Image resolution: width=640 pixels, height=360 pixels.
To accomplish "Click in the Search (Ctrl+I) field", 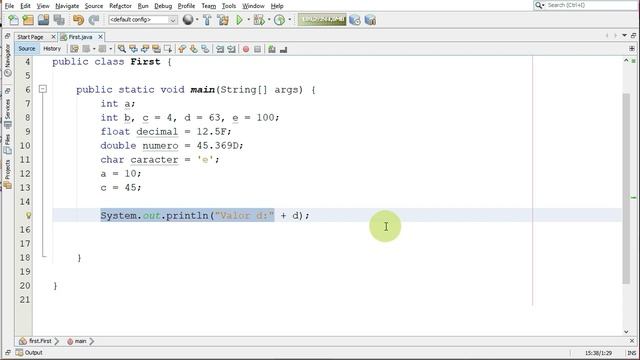I will [591, 5].
